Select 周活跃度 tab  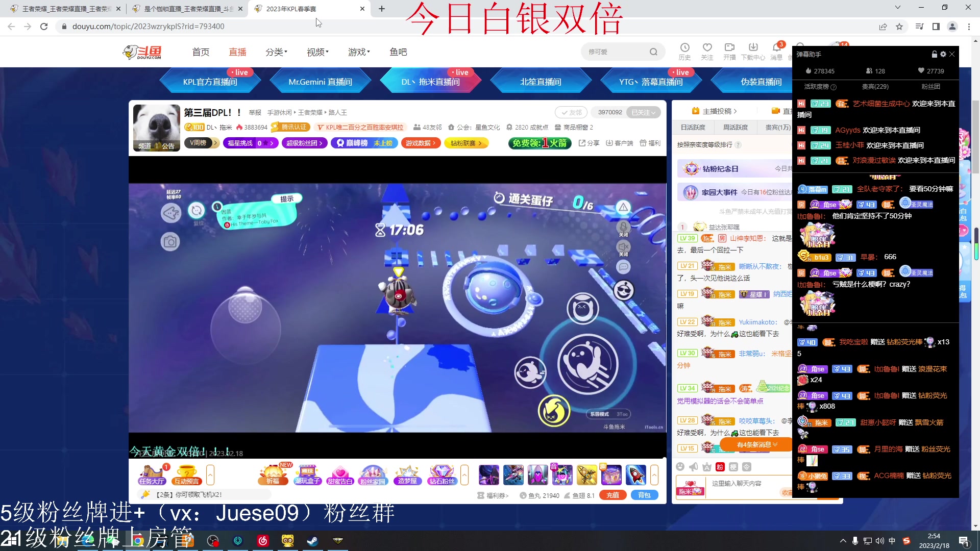[x=736, y=128]
